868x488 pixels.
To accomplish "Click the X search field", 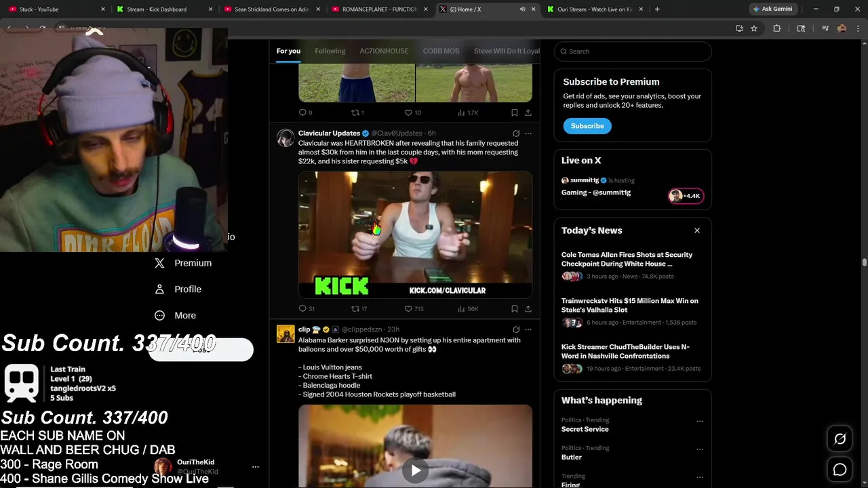I will tap(633, 52).
